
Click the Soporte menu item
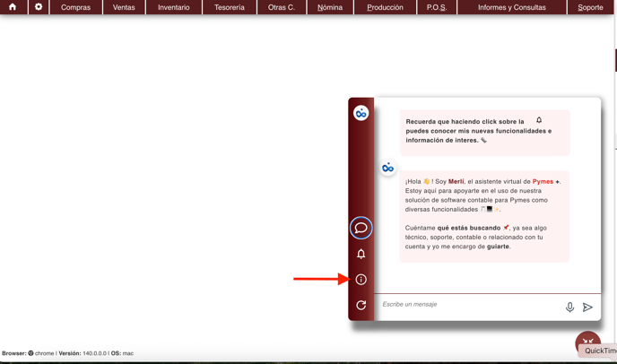click(x=590, y=7)
